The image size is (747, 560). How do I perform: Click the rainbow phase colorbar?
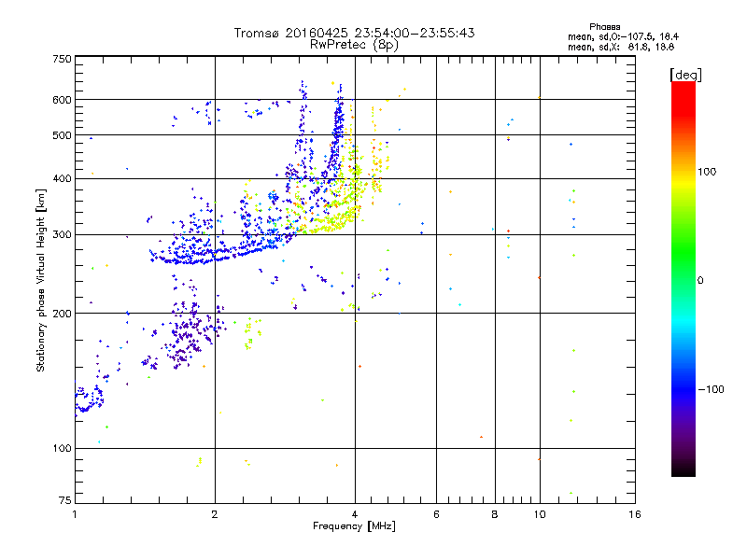[684, 279]
